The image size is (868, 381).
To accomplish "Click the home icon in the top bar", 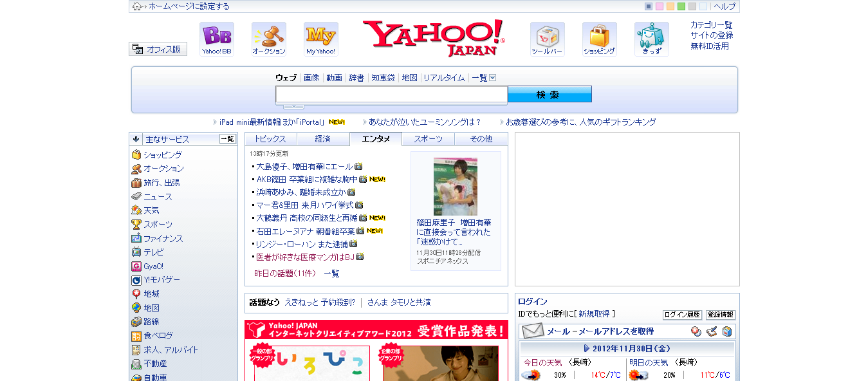I will [x=136, y=6].
